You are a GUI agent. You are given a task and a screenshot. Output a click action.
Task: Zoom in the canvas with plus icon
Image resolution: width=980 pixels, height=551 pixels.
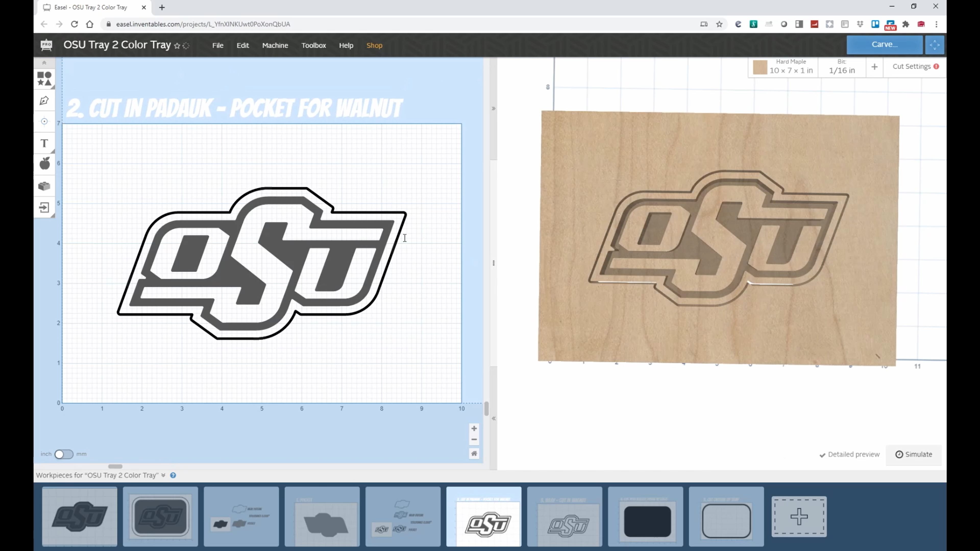pos(474,429)
